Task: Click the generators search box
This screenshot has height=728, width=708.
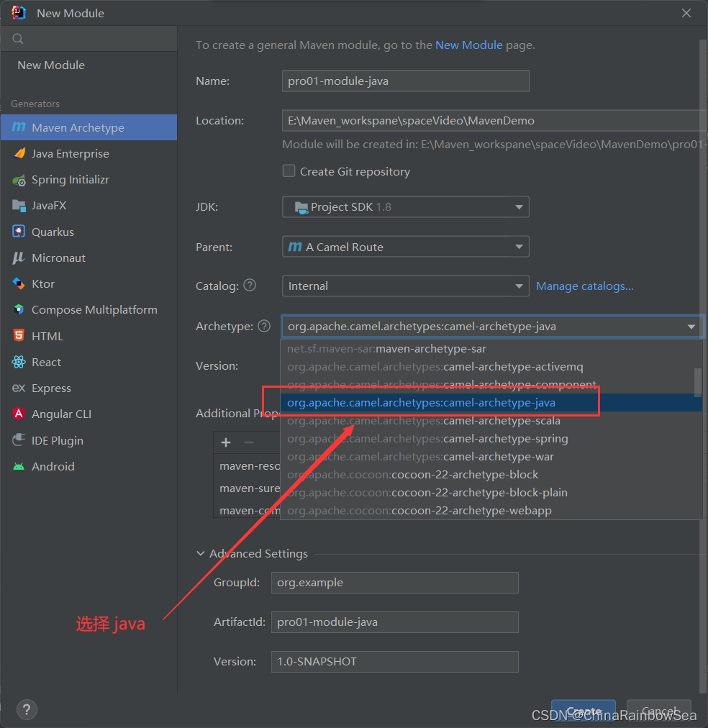Action: 89,39
